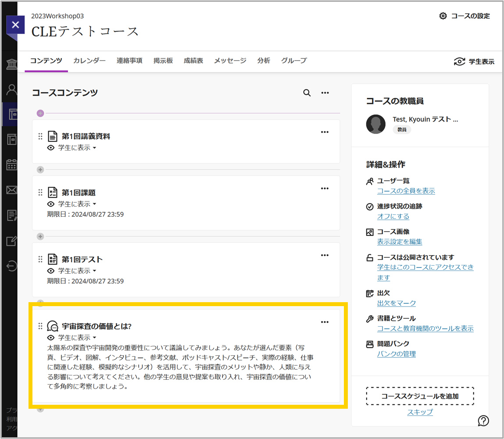The height and width of the screenshot is (439, 504).
Task: Click the drag handle of 第1回テスト
Action: (x=40, y=259)
